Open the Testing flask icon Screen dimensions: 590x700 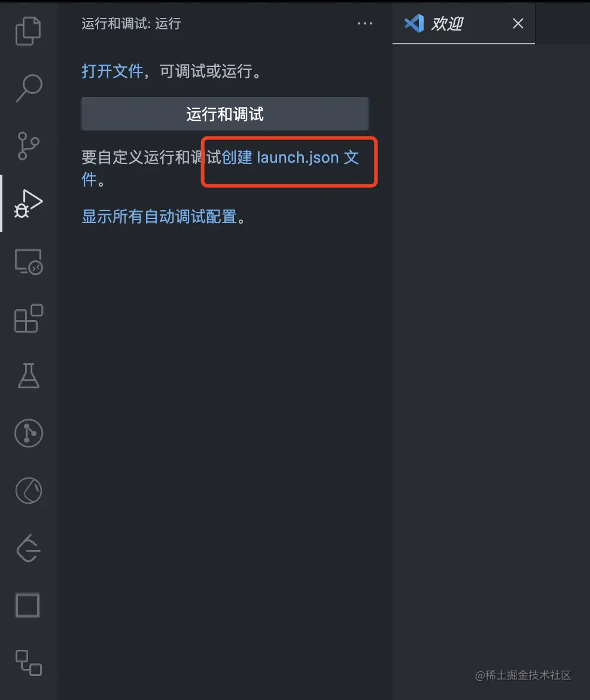click(x=29, y=376)
